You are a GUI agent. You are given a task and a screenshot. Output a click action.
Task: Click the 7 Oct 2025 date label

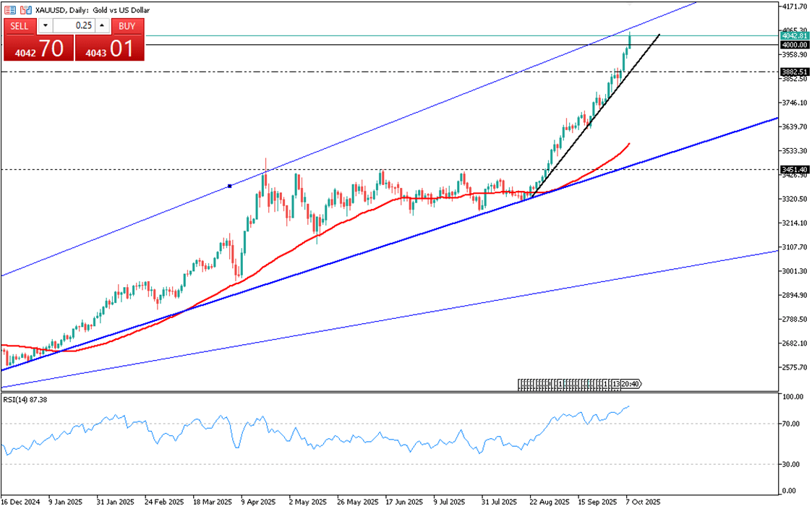coord(642,501)
